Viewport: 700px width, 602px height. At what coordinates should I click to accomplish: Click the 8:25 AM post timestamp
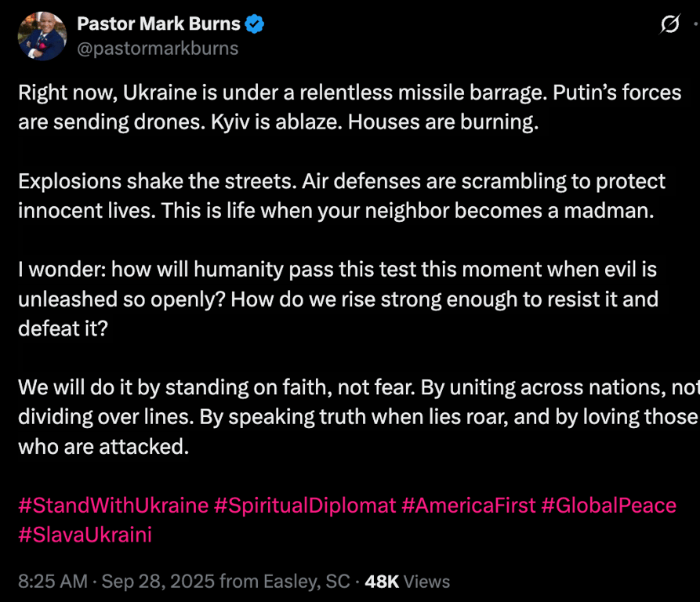[51, 582]
